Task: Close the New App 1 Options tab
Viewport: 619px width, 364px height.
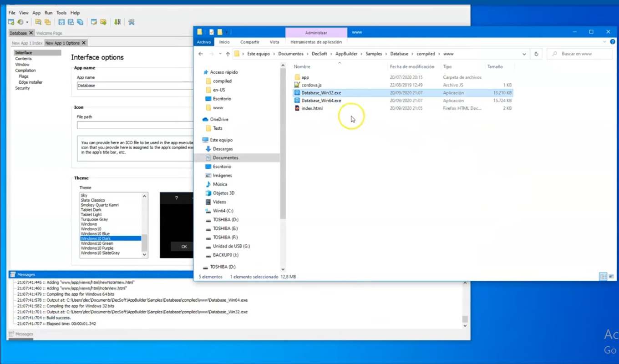Action: 84,43
